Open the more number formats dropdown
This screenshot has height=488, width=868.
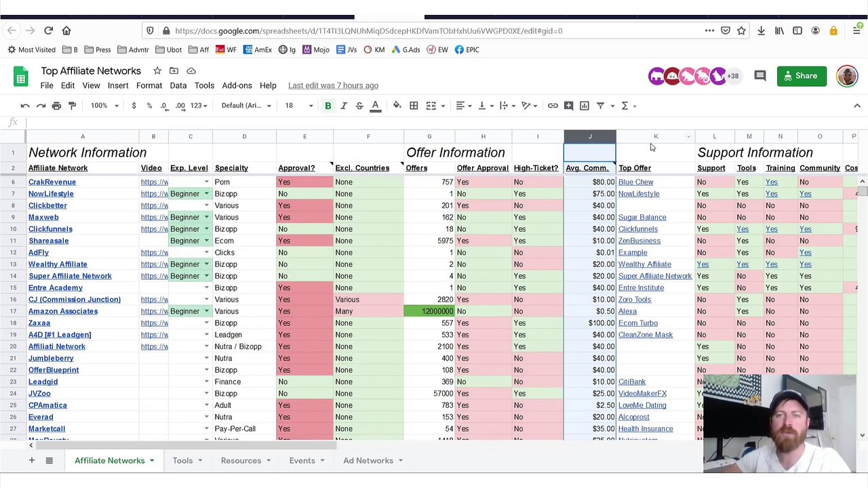pos(198,106)
